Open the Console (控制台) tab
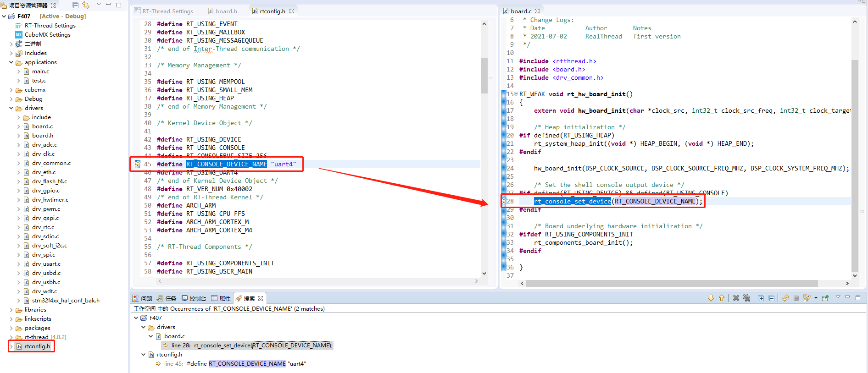The height and width of the screenshot is (373, 868). [194, 298]
